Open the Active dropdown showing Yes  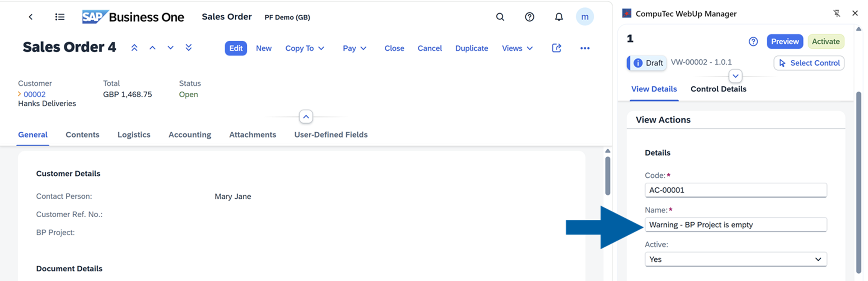point(735,259)
